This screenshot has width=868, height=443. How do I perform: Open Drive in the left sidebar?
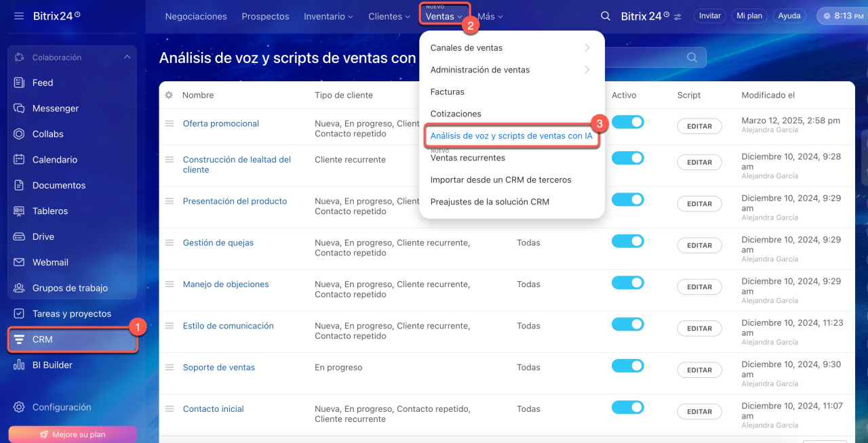point(43,236)
